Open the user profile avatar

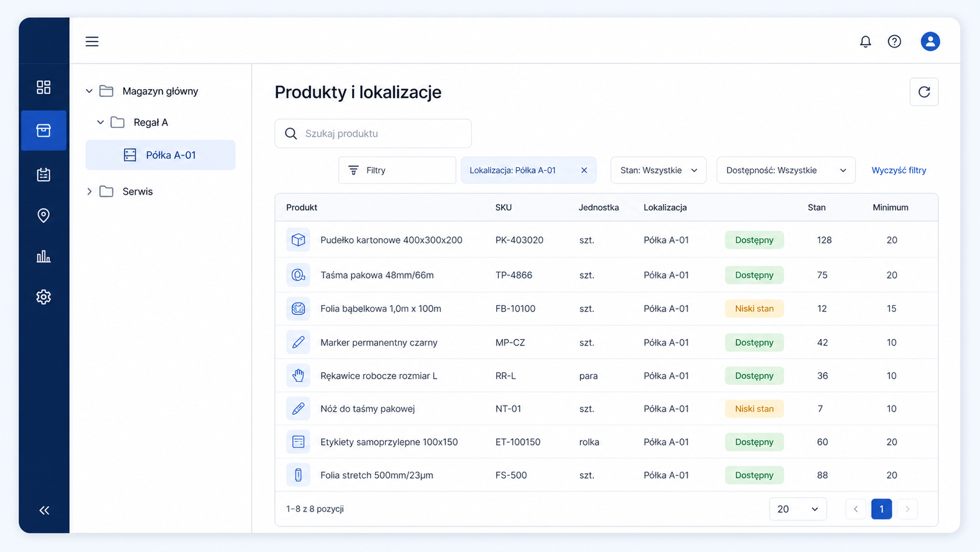click(930, 42)
